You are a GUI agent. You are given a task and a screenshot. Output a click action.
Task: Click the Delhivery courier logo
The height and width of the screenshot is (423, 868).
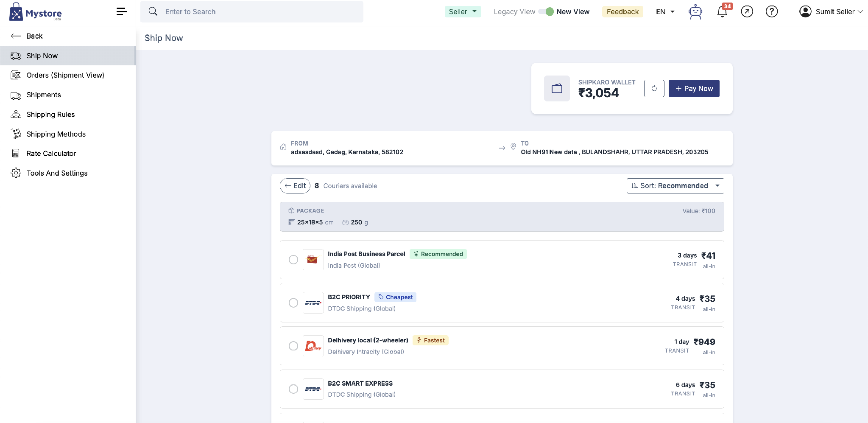pos(313,346)
